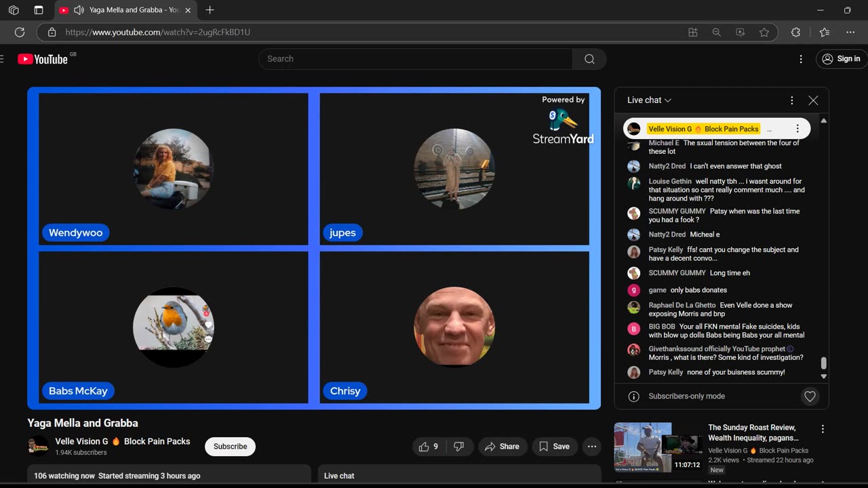Click Subscribers-only mode info icon
Viewport: 868px width, 488px height.
point(633,396)
